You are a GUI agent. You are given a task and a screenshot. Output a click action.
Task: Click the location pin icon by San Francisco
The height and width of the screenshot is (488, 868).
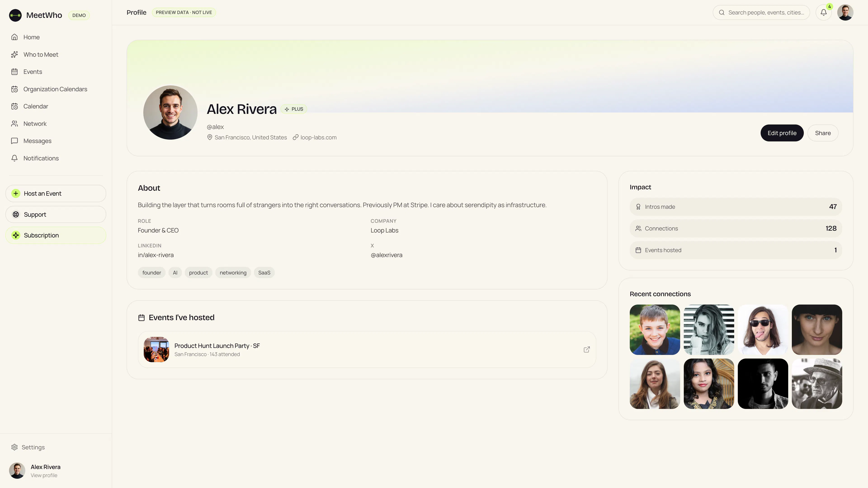(210, 137)
